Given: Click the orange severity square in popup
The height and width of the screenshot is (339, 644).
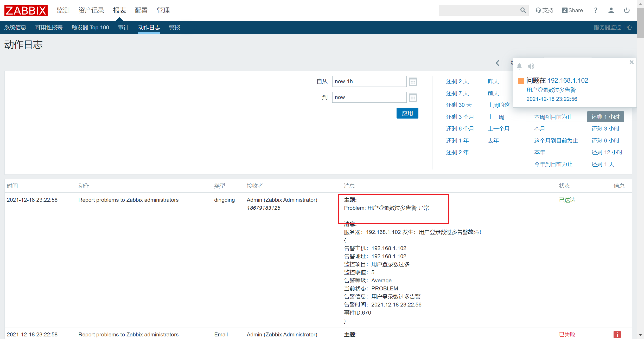Looking at the screenshot, I should tap(521, 81).
